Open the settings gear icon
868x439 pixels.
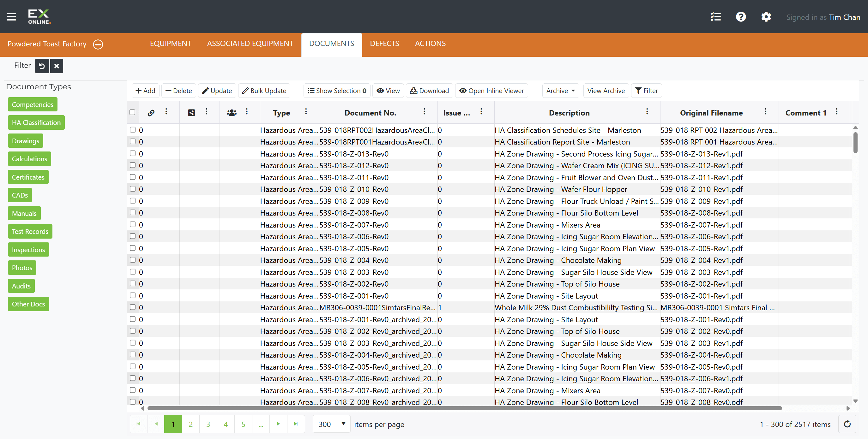766,17
